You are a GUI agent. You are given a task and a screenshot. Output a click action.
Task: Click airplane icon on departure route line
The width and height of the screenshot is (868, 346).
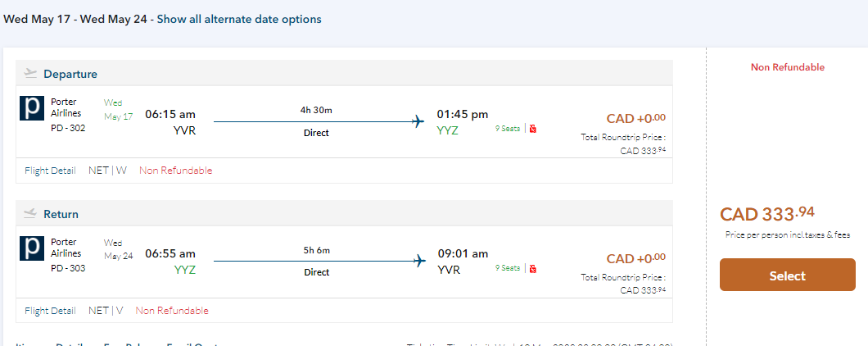418,122
